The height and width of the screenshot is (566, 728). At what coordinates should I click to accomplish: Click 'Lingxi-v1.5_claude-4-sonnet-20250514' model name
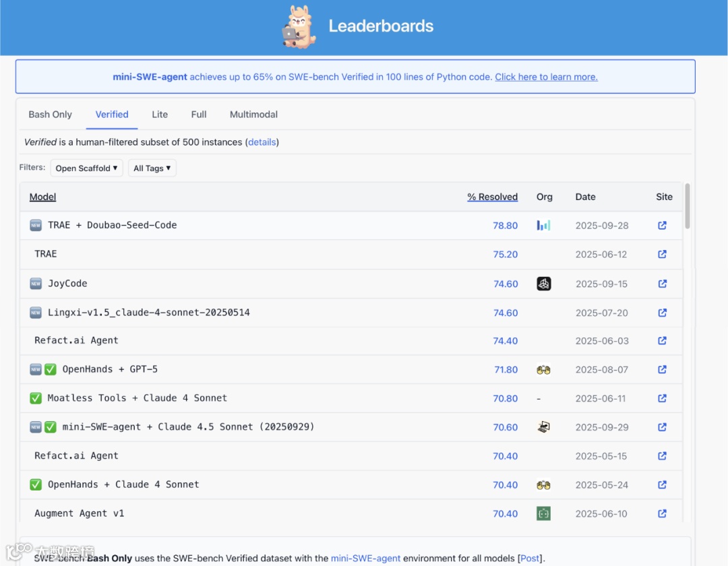tap(148, 313)
